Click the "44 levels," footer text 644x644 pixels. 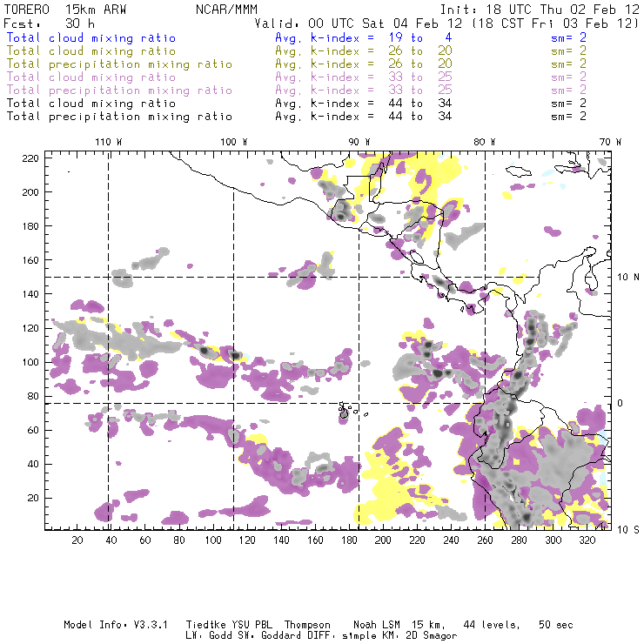point(492,625)
